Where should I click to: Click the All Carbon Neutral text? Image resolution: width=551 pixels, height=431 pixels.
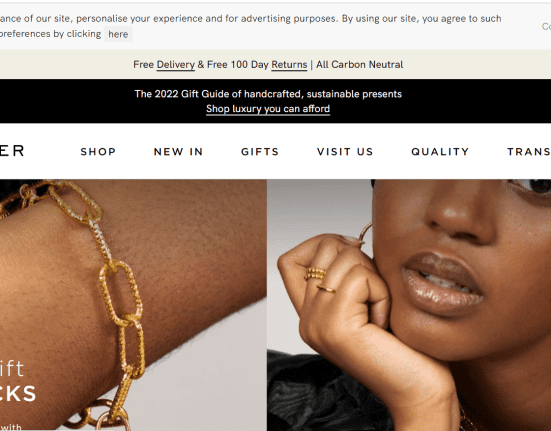[x=359, y=65]
